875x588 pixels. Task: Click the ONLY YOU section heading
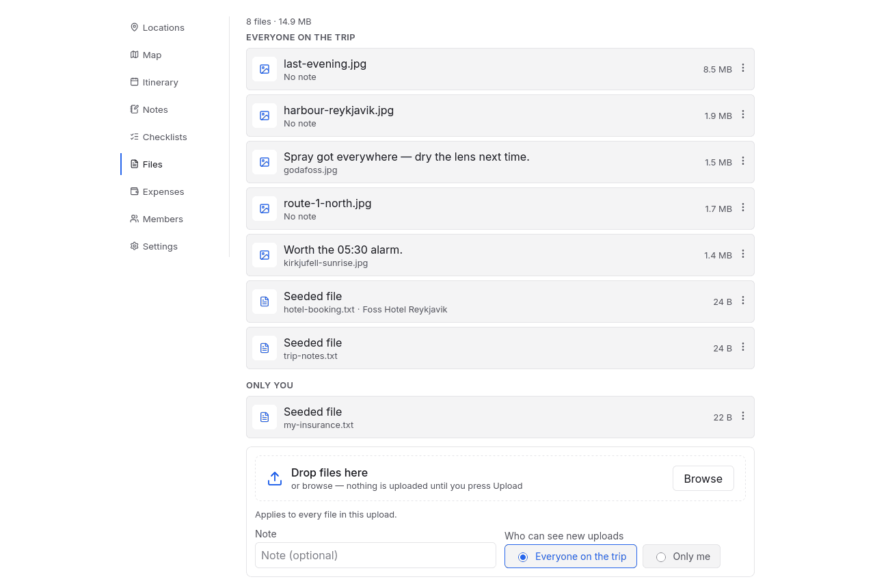tap(269, 386)
